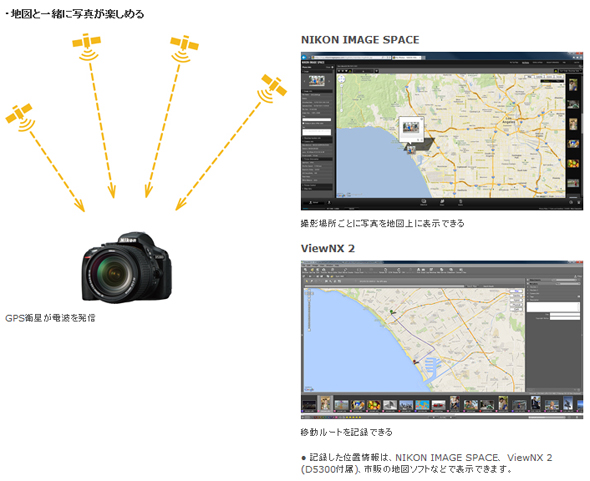Select the fruit thumbnail in ViewNX 2 filmstrip
The width and height of the screenshot is (590, 481).
point(374,405)
